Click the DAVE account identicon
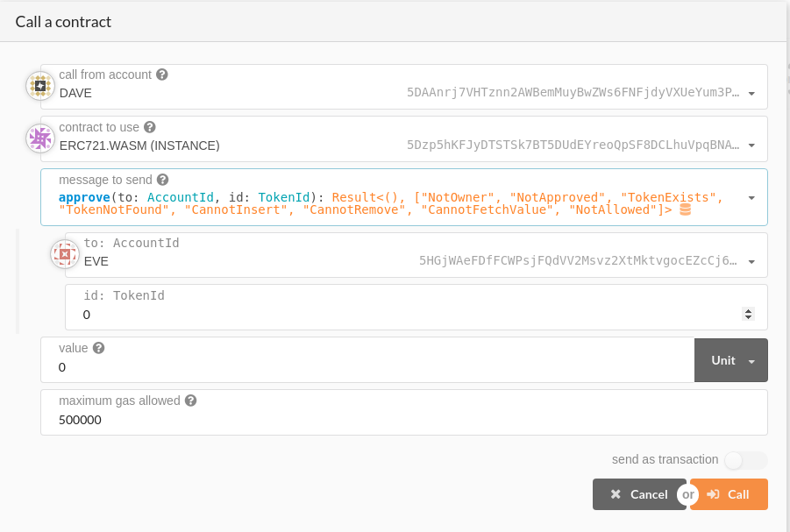 [x=39, y=85]
